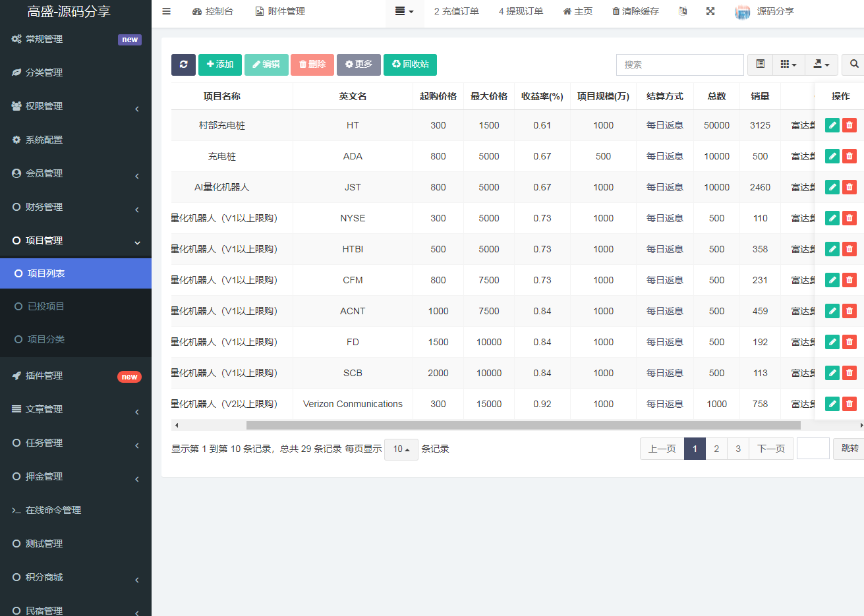Click edit icon for Verizon Conmunications row
This screenshot has width=864, height=616.
(x=832, y=404)
